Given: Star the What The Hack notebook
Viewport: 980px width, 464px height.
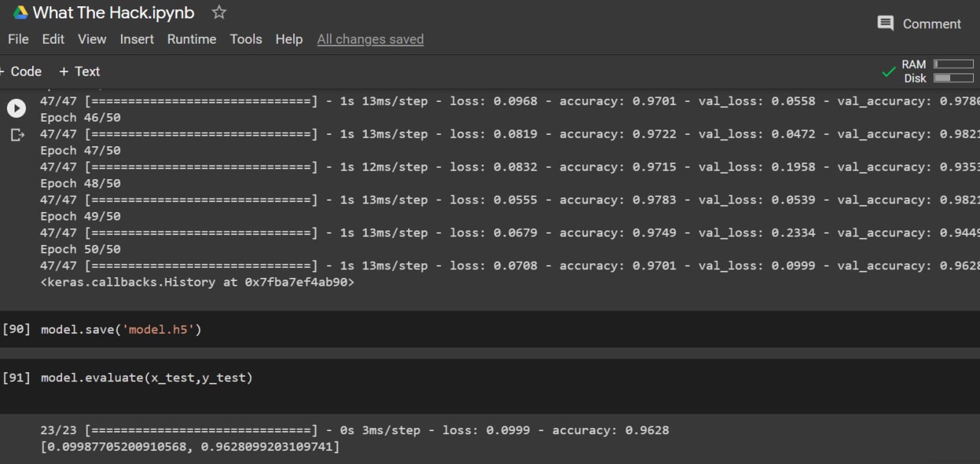Looking at the screenshot, I should click(x=219, y=12).
